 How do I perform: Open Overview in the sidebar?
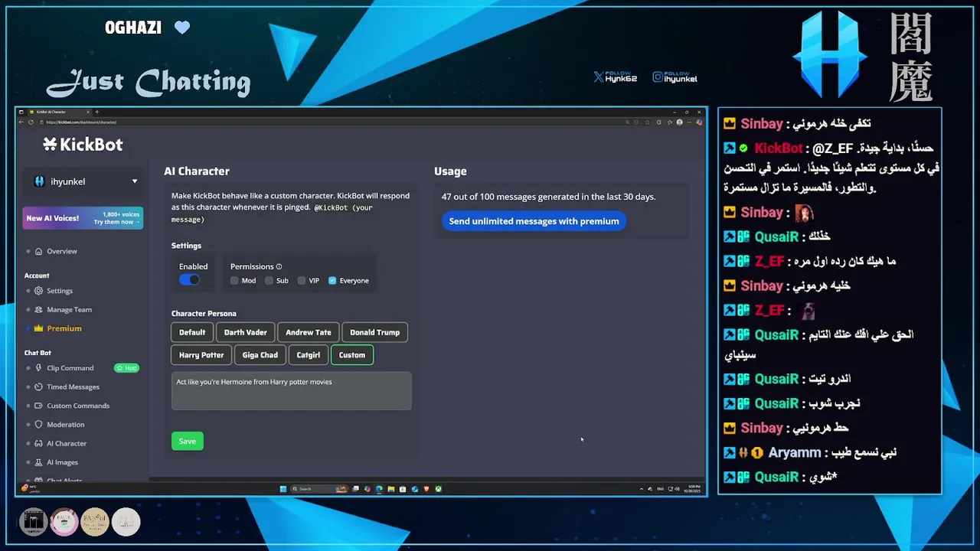click(62, 251)
